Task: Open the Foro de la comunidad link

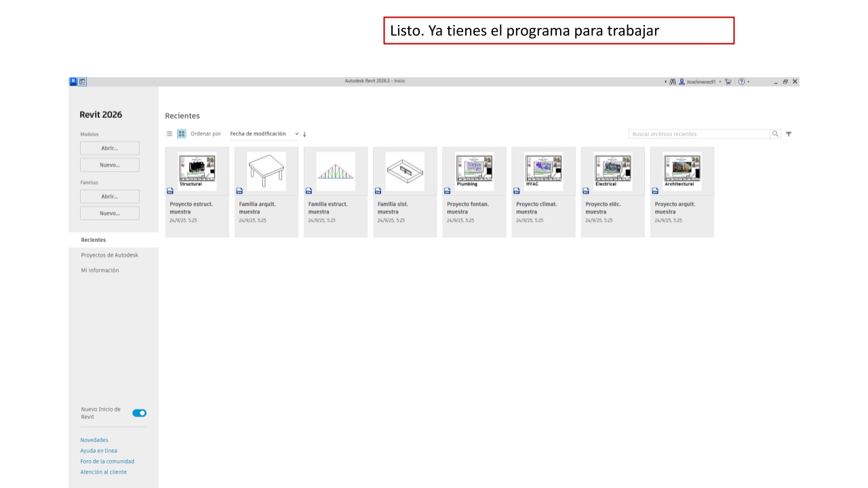Action: tap(107, 462)
